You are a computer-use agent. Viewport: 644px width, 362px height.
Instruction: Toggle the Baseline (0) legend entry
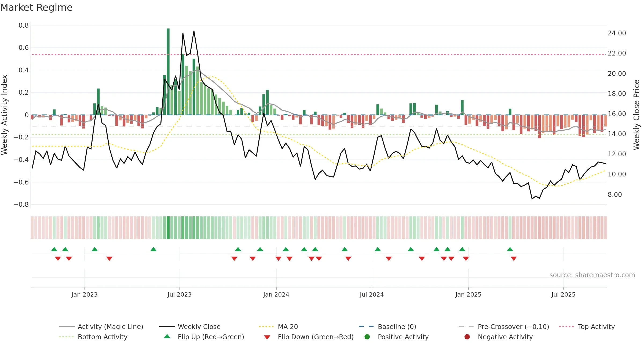[387, 327]
